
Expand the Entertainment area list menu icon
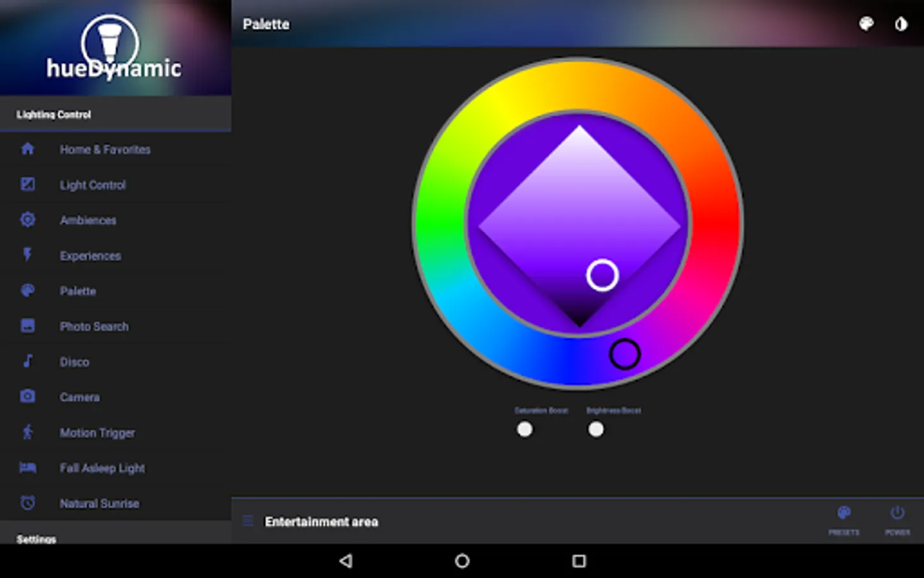[x=248, y=521]
